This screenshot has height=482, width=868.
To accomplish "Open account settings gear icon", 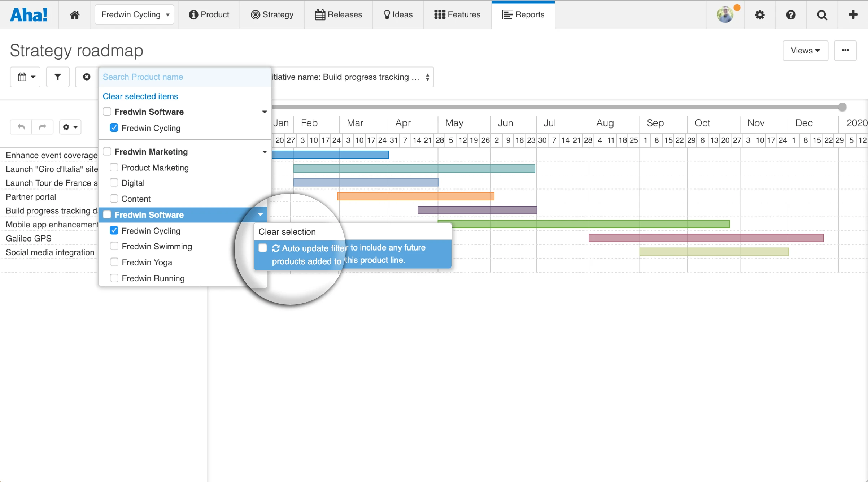I will pyautogui.click(x=760, y=14).
